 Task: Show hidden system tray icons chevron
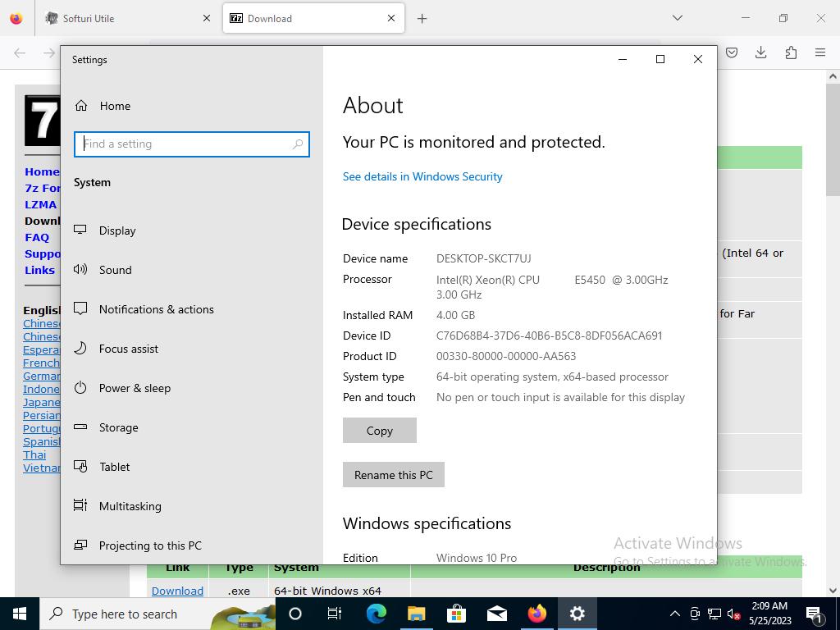[x=674, y=614]
